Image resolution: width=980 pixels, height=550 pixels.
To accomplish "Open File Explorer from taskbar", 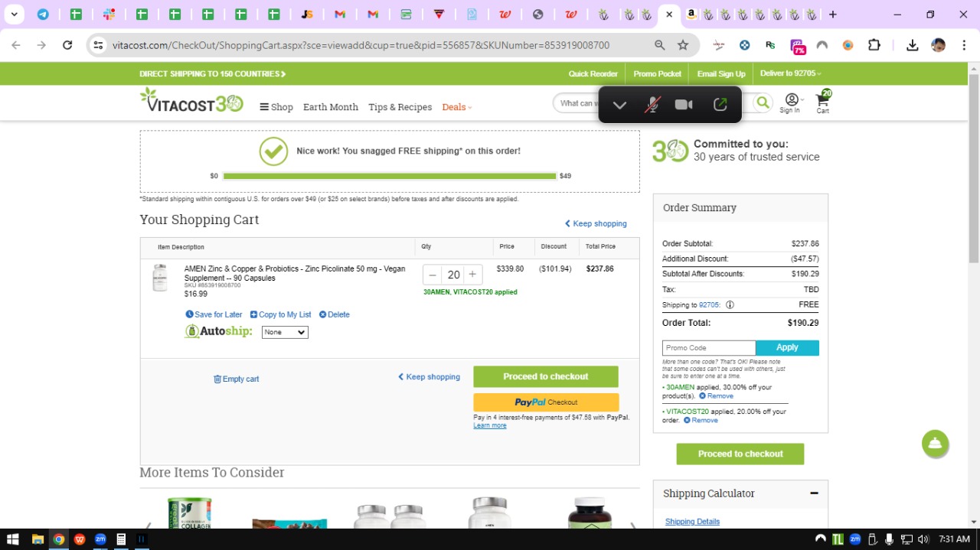I will (38, 539).
